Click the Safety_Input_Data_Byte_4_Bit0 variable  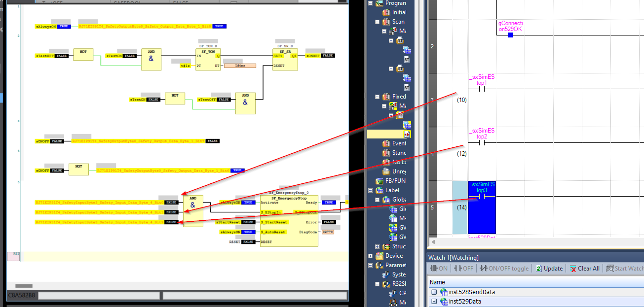tap(100, 203)
